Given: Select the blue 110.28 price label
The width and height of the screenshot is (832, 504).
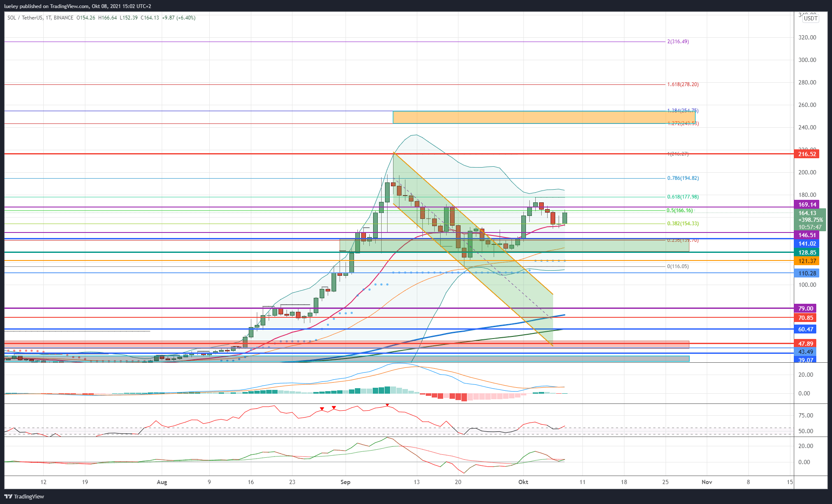Looking at the screenshot, I should tap(807, 273).
